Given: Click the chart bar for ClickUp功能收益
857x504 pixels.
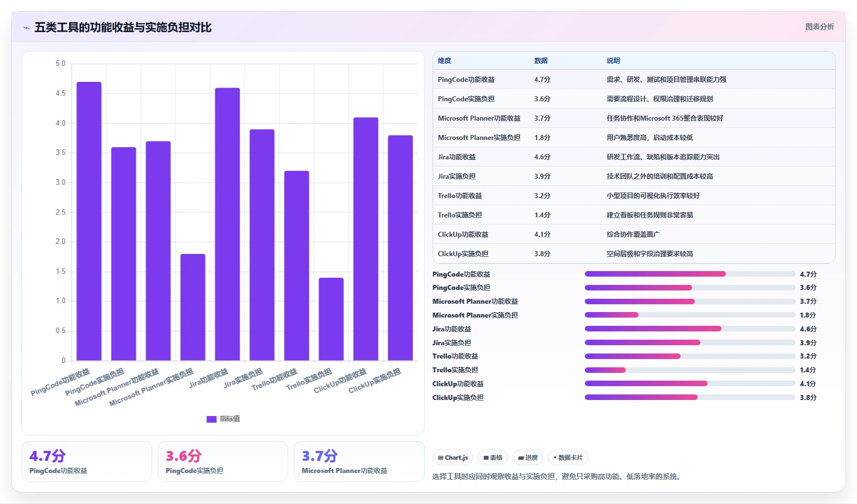Looking at the screenshot, I should (x=366, y=239).
